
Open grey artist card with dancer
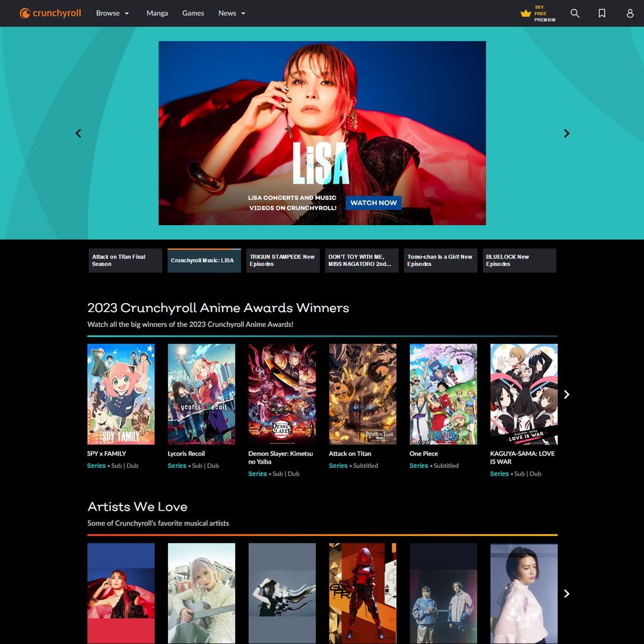[x=282, y=593]
